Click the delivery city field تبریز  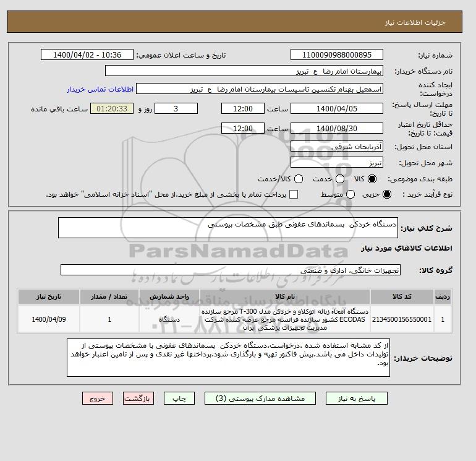click(337, 163)
